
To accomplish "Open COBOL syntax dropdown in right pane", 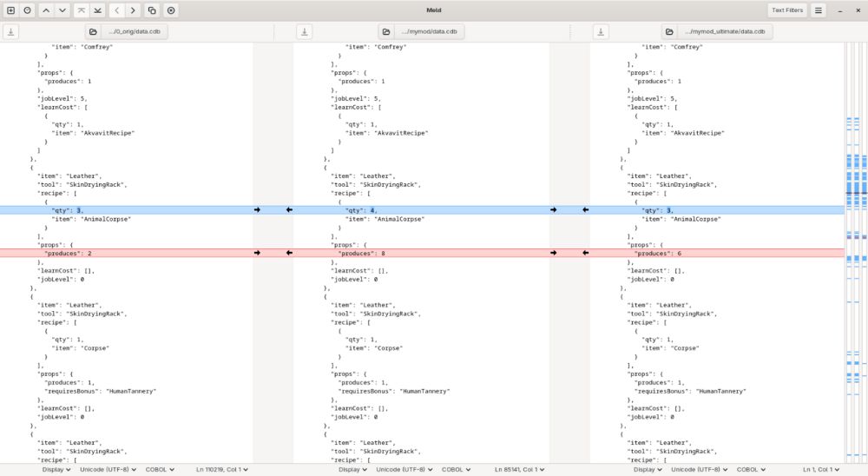I will pos(751,469).
